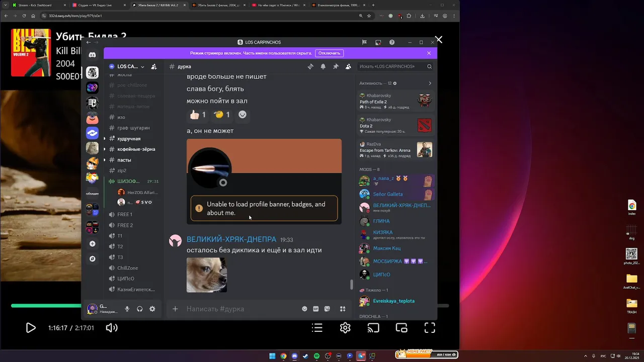The width and height of the screenshot is (644, 362).
Task: Open Discover servers compass icon
Action: pos(92,259)
